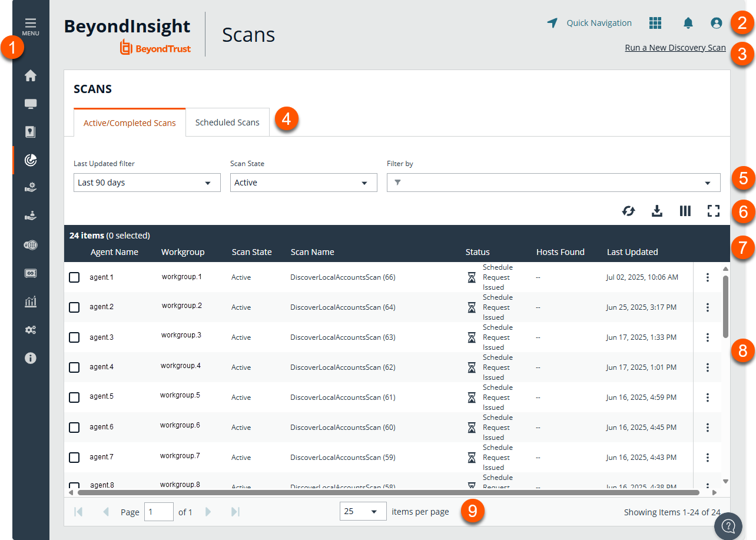Sort by the Status column header
This screenshot has height=540, width=756.
[478, 252]
